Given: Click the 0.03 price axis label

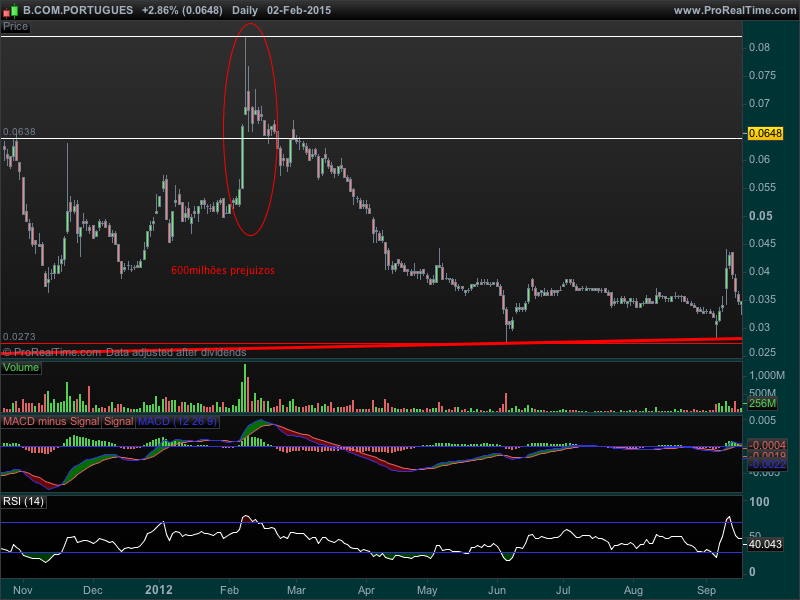Looking at the screenshot, I should 759,328.
